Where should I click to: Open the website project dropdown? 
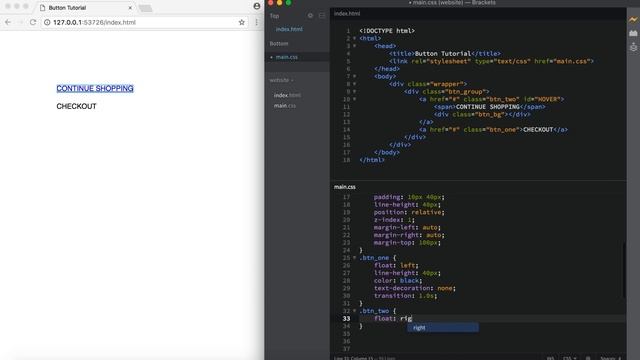pyautogui.click(x=282, y=80)
